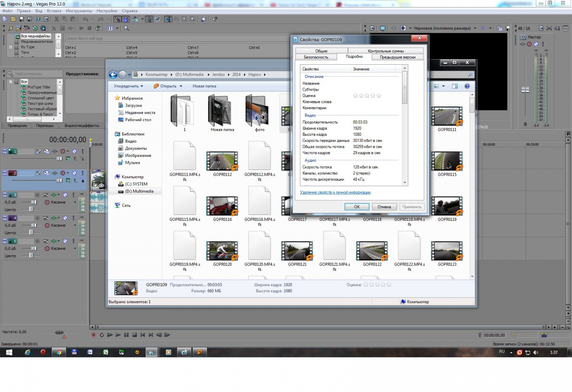Click the Save project icon in the toolbar

click(21, 19)
